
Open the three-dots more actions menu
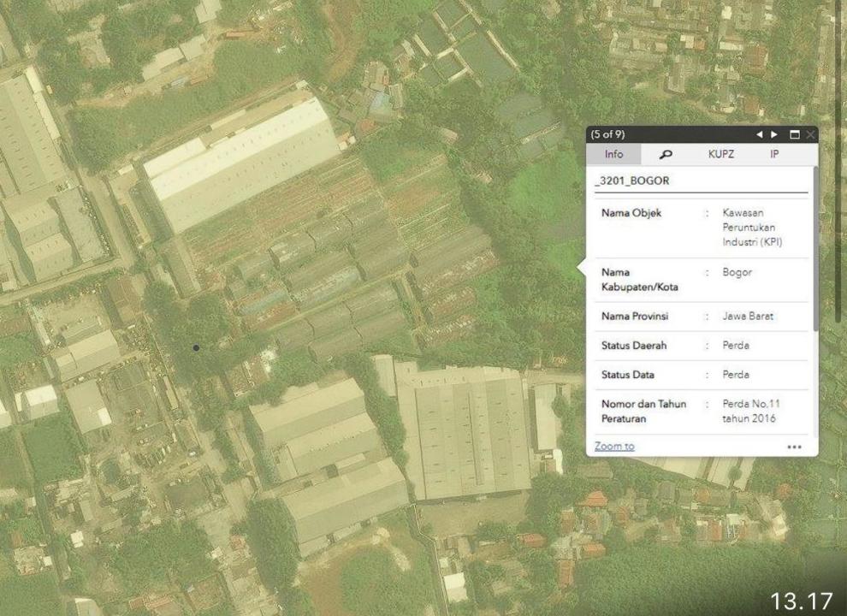[794, 447]
